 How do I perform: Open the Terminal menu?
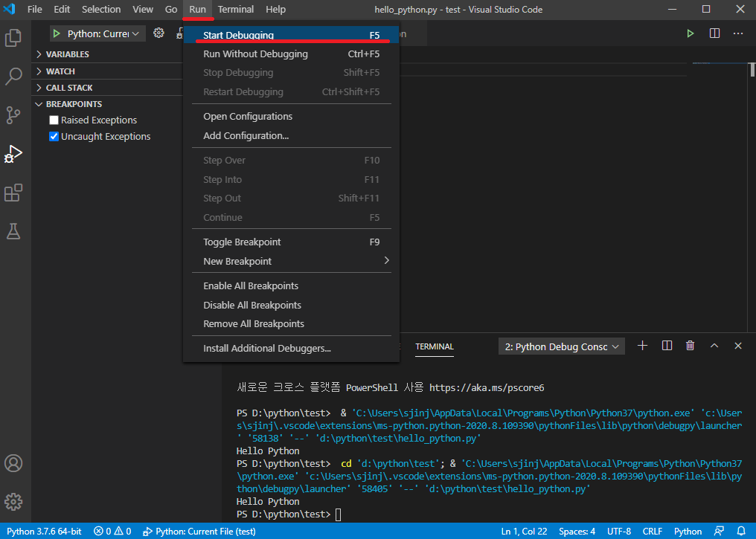point(235,9)
